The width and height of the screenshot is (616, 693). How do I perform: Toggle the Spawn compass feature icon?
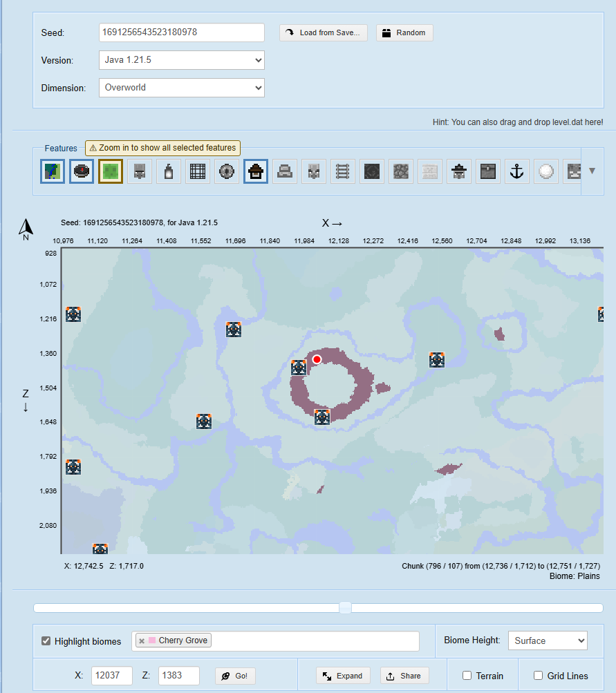[82, 171]
